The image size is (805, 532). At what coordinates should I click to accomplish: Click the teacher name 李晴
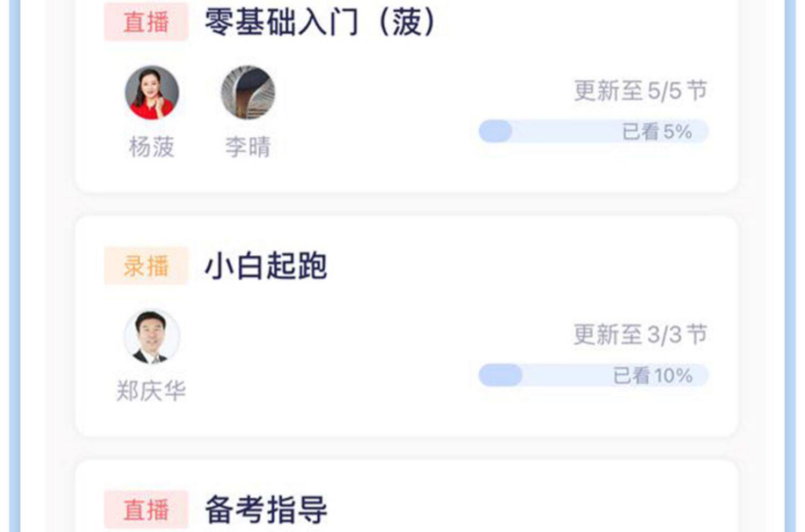pyautogui.click(x=248, y=147)
